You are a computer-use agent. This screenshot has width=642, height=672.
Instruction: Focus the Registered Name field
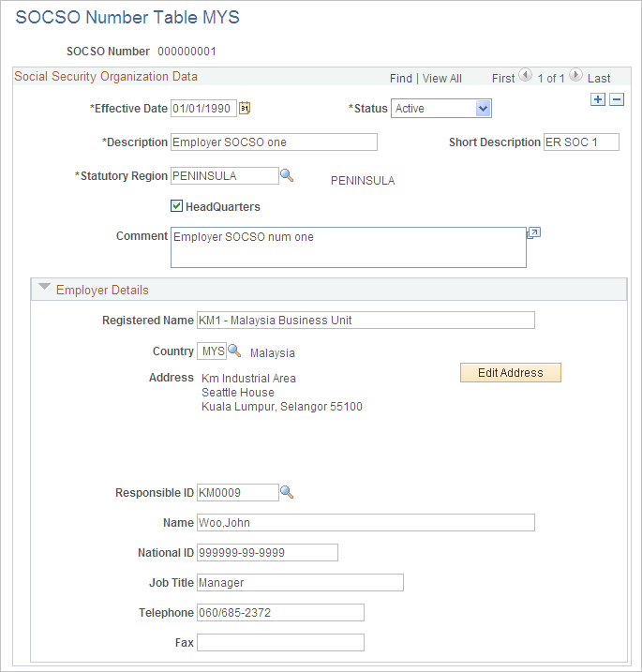tap(366, 321)
